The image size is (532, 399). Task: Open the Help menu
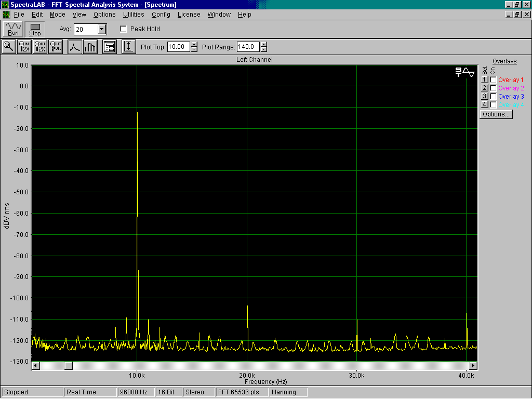point(244,15)
